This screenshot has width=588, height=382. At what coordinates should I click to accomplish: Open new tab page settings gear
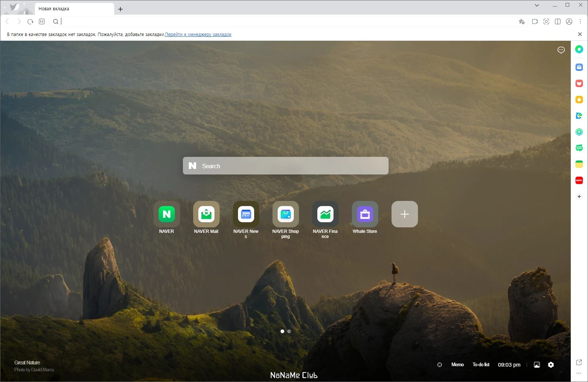[551, 365]
